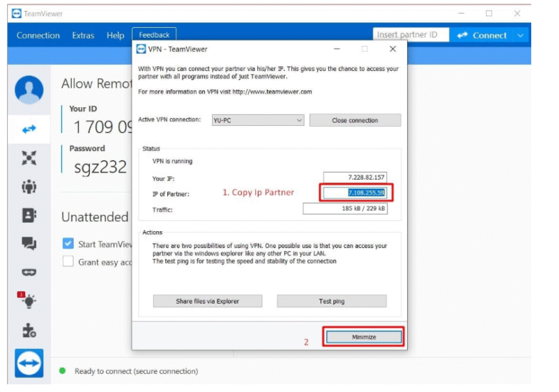
Task: Click the Your IP field
Action: tap(355, 177)
